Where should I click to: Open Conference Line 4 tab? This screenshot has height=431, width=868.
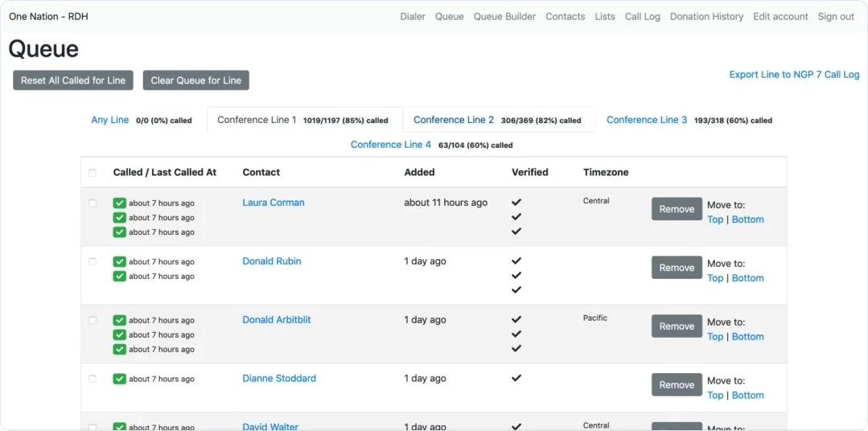pyautogui.click(x=391, y=145)
